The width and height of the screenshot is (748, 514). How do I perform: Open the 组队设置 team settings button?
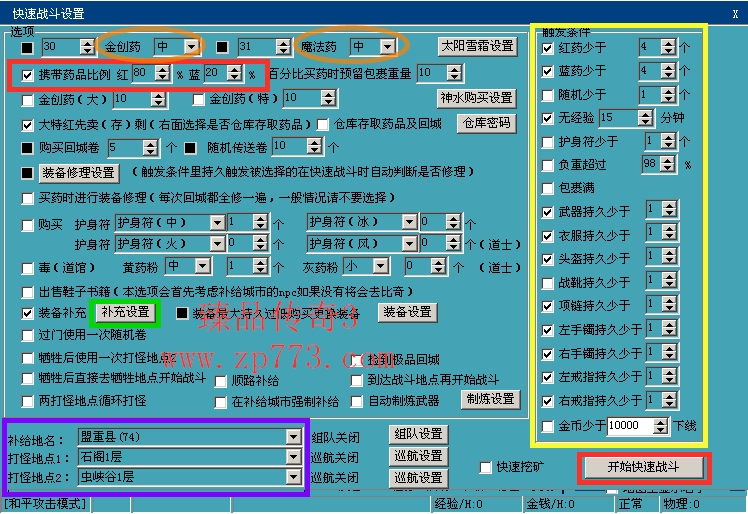[417, 435]
